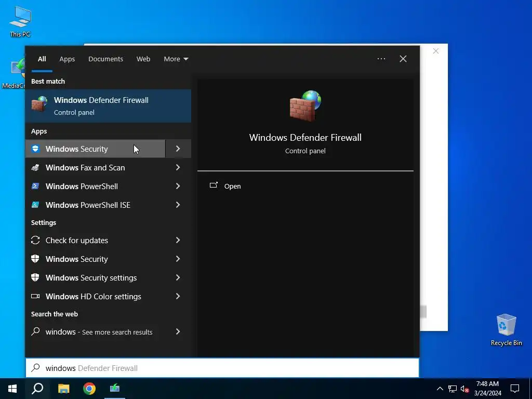Click into the search text box
Screen dimensions: 532x399
pos(222,368)
